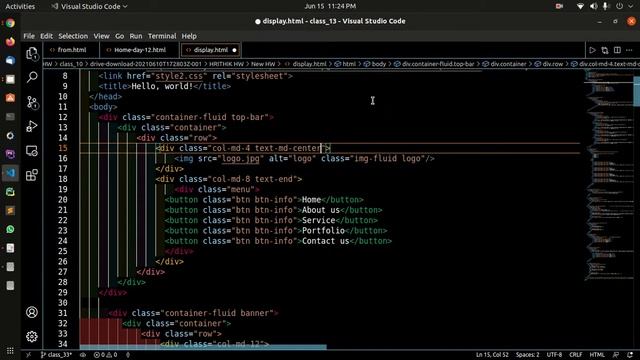Show Applications grid in the dock
The width and height of the screenshot is (640, 360).
(x=10, y=351)
